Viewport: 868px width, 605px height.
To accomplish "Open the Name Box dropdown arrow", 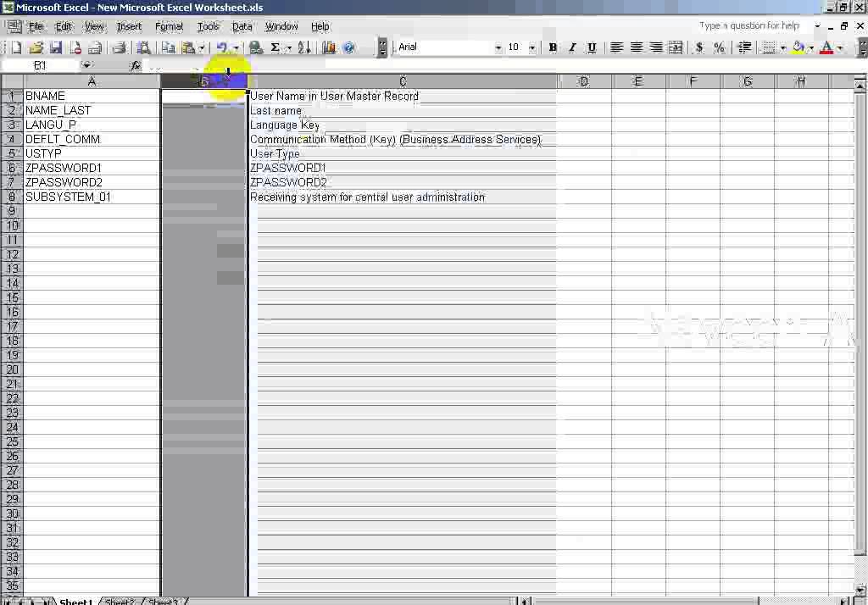I will [86, 65].
